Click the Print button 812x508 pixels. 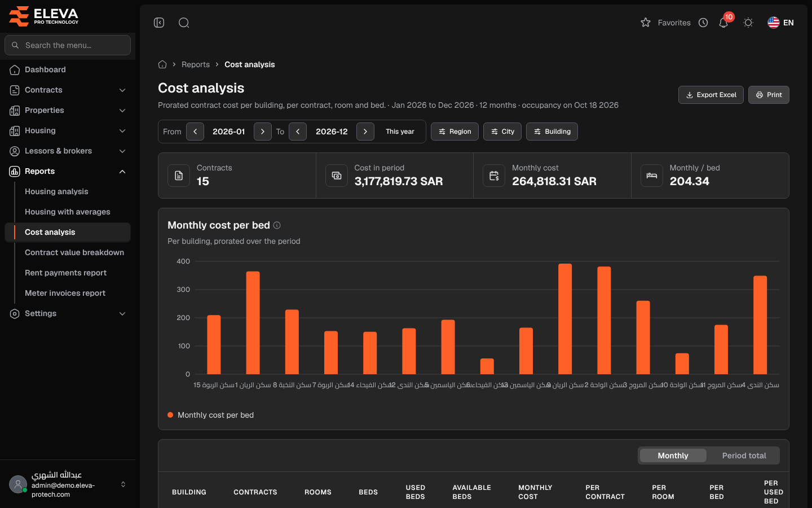[x=769, y=95]
